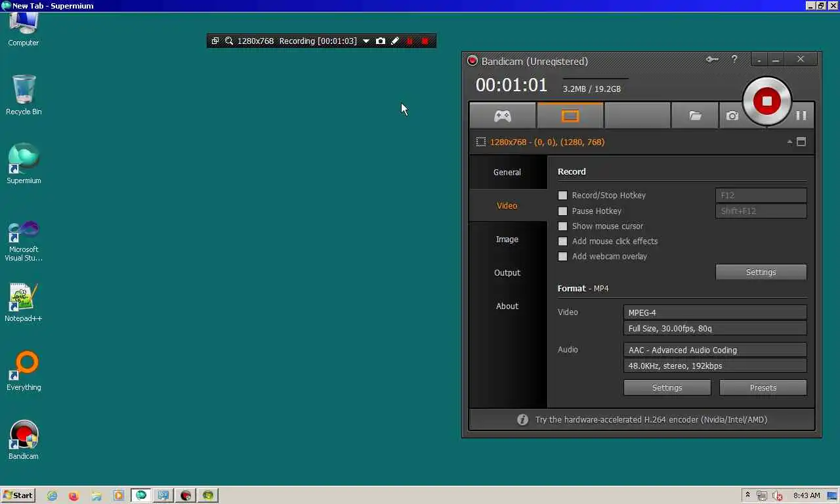Click the Firefox taskbar icon
The width and height of the screenshot is (840, 504).
pyautogui.click(x=73, y=495)
